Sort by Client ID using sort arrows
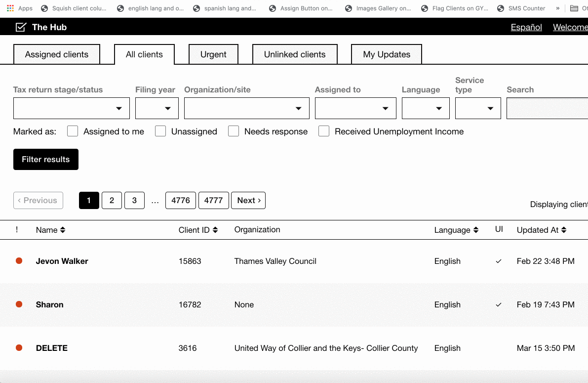588x383 pixels. click(215, 230)
